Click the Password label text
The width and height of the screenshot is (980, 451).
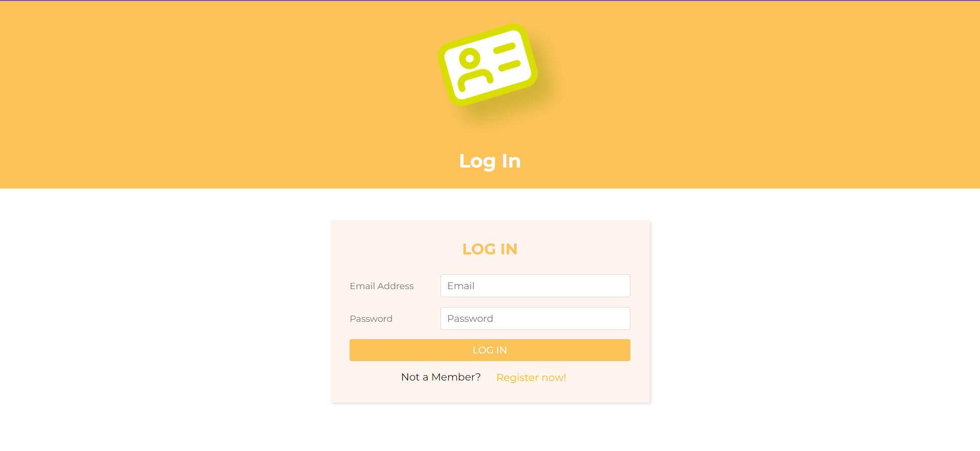[371, 319]
